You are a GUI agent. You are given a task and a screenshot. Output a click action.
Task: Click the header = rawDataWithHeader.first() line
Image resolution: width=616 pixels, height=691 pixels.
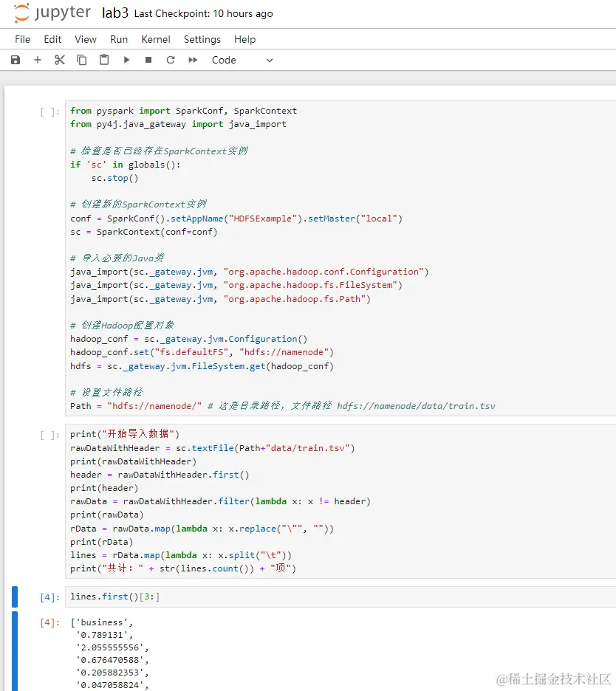pyautogui.click(x=160, y=475)
